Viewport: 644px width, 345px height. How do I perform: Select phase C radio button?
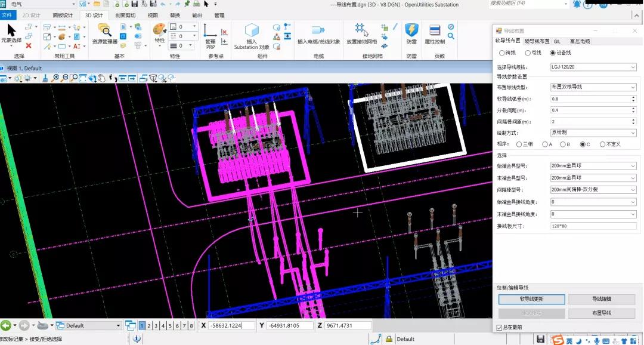click(583, 144)
